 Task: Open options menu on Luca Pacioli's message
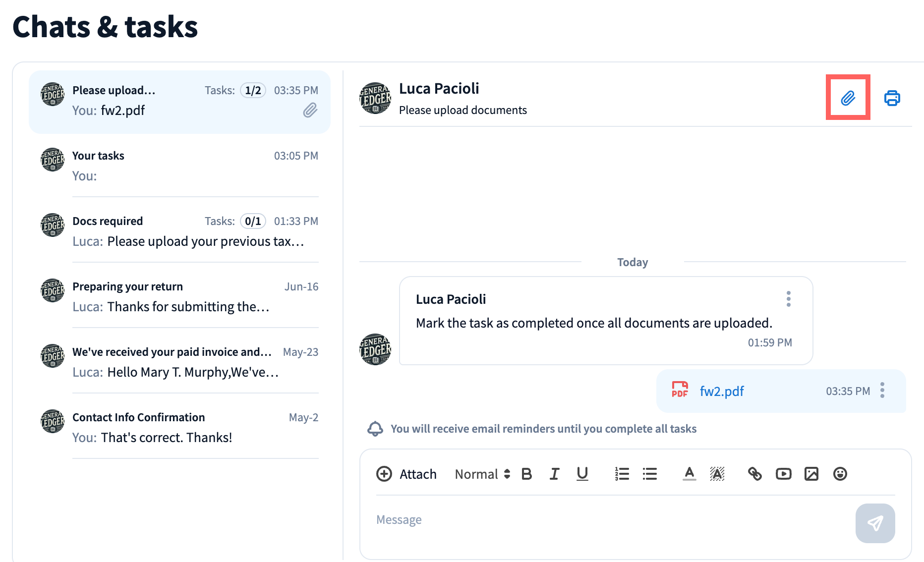pos(788,299)
